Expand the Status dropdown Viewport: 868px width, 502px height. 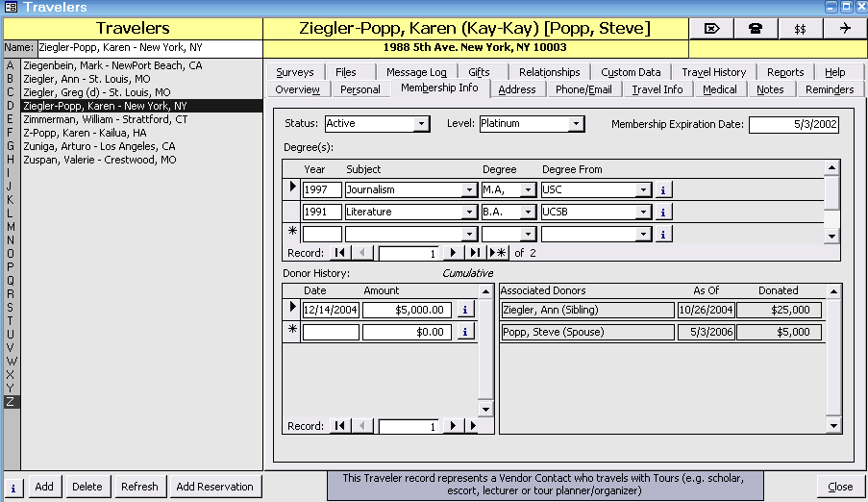421,124
